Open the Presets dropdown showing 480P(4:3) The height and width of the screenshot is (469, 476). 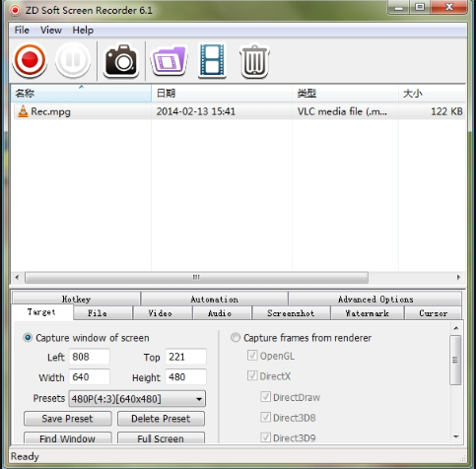pyautogui.click(x=137, y=399)
